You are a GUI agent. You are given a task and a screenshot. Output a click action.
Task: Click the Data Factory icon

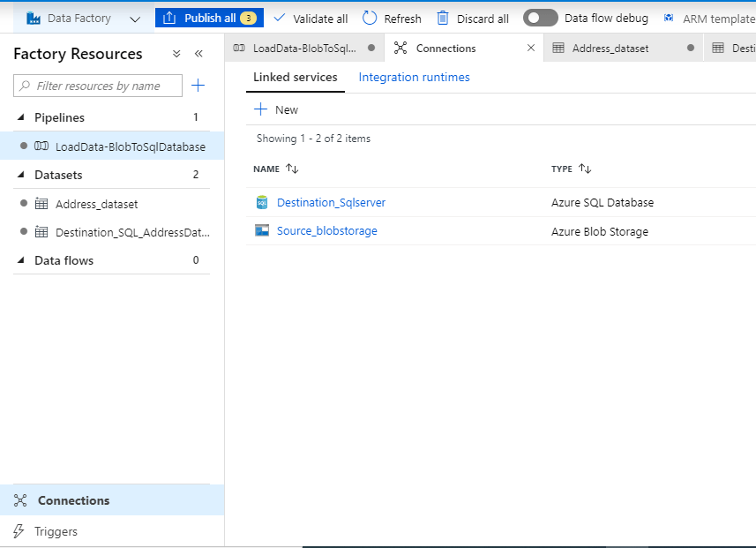[34, 19]
